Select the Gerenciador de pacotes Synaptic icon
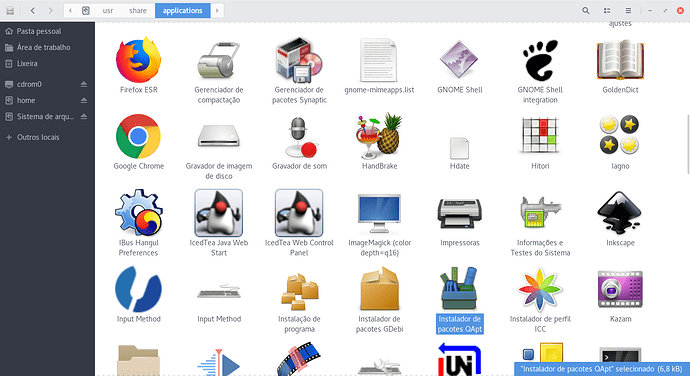The height and width of the screenshot is (376, 690). click(x=299, y=60)
